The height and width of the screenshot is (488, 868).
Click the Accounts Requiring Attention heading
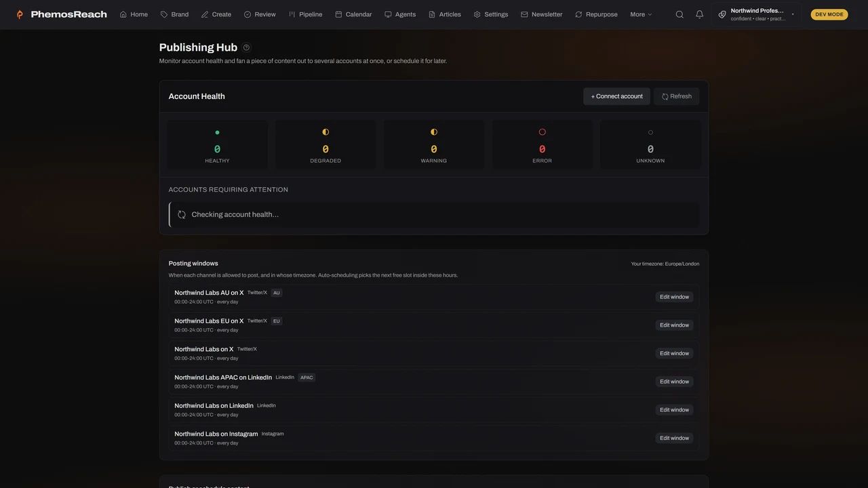(229, 190)
